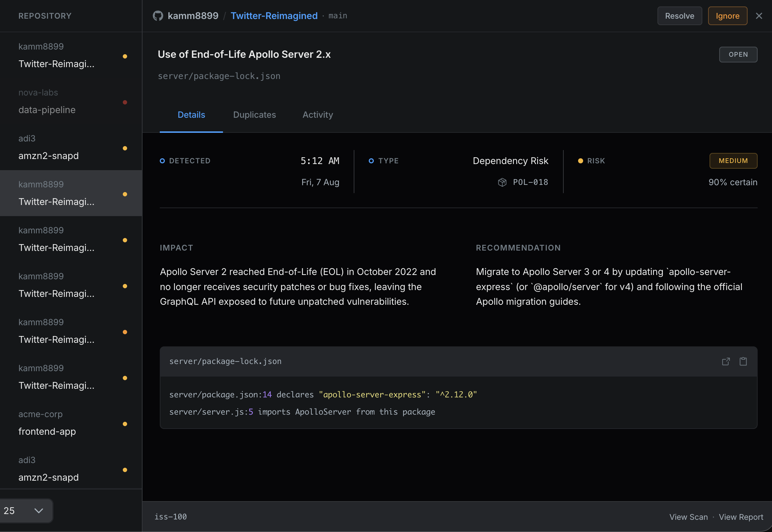Ignore this issue

tap(727, 16)
